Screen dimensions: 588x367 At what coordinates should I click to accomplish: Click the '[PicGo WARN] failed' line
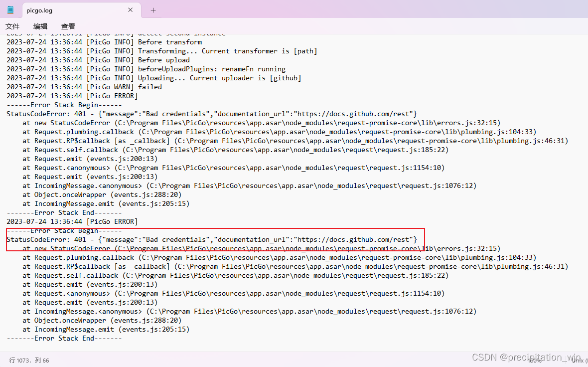click(84, 87)
